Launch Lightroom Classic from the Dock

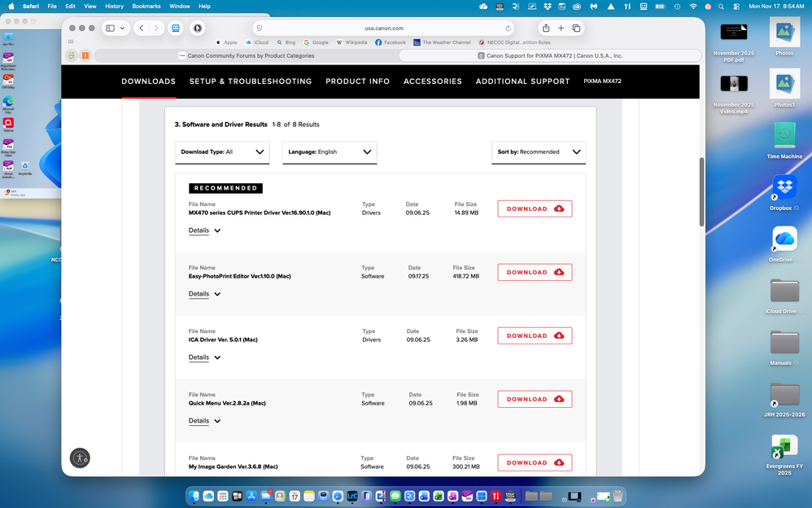pyautogui.click(x=351, y=495)
